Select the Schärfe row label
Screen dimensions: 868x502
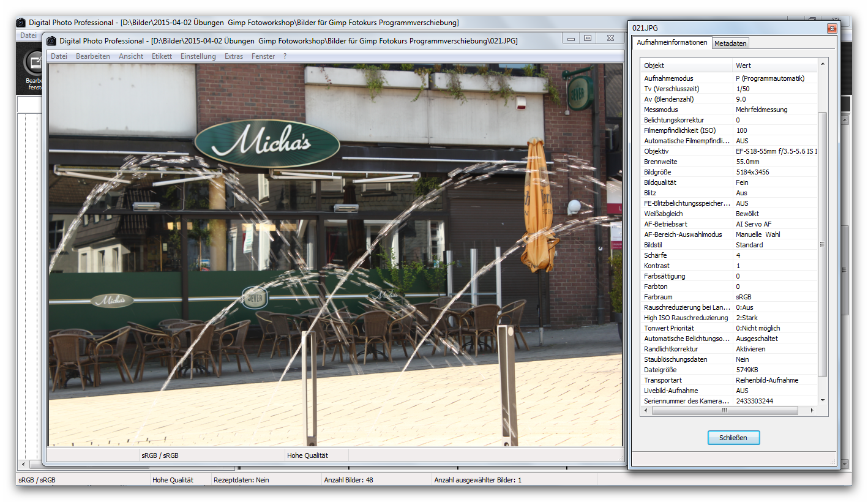coord(656,255)
